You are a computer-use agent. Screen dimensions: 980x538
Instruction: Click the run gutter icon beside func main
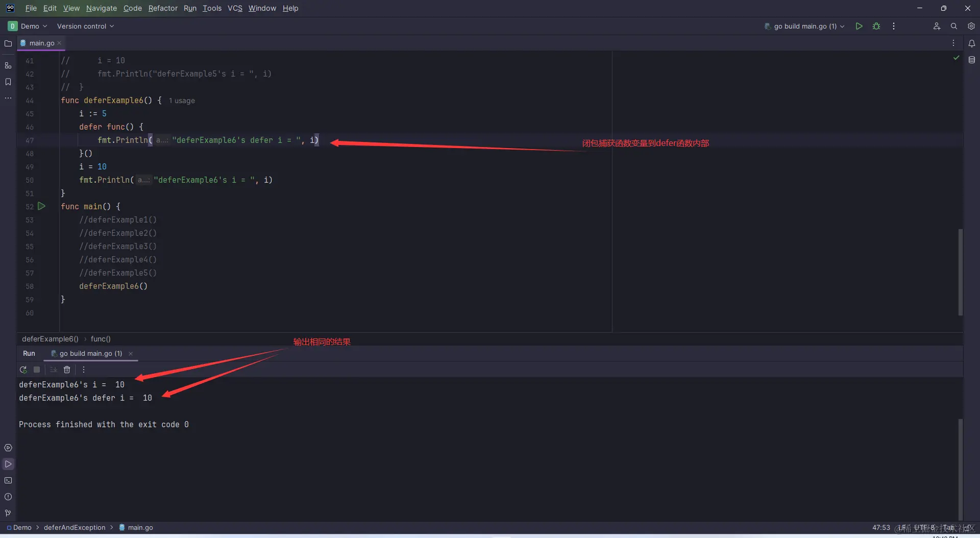(42, 206)
